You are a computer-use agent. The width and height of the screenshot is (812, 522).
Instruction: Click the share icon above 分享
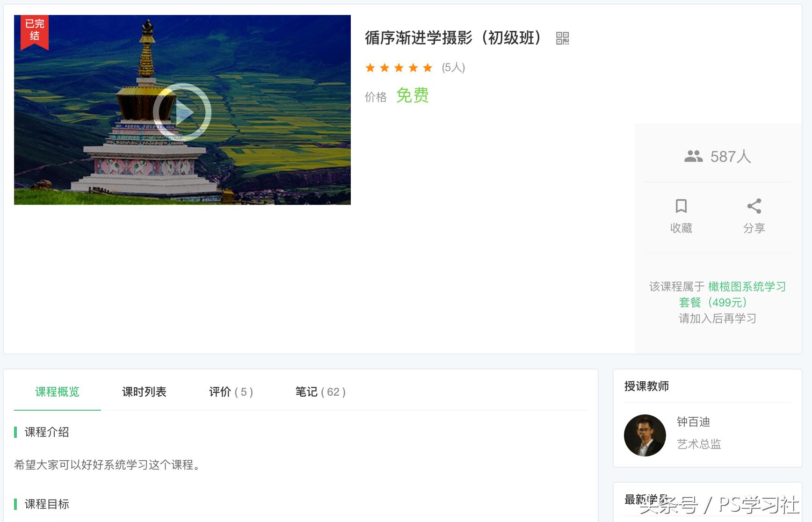(754, 206)
